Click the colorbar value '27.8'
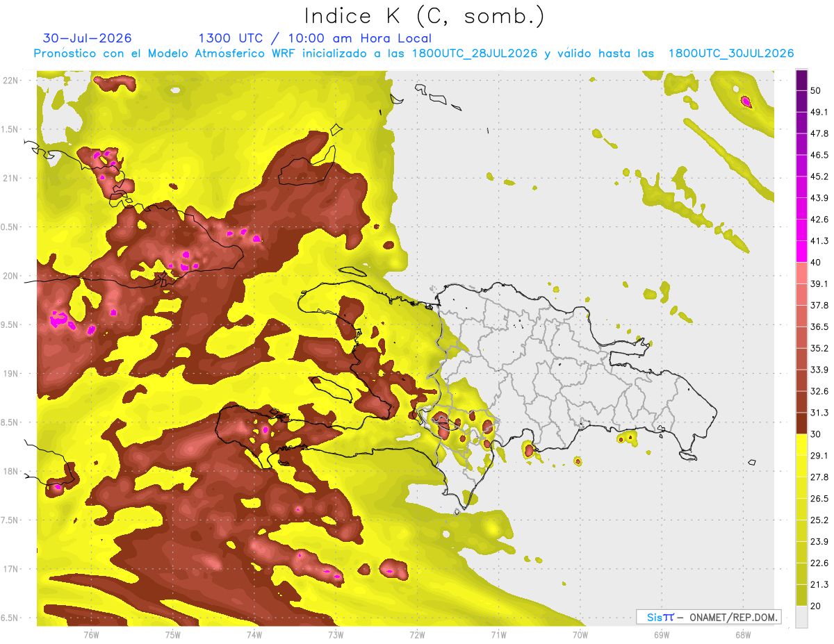 (819, 477)
